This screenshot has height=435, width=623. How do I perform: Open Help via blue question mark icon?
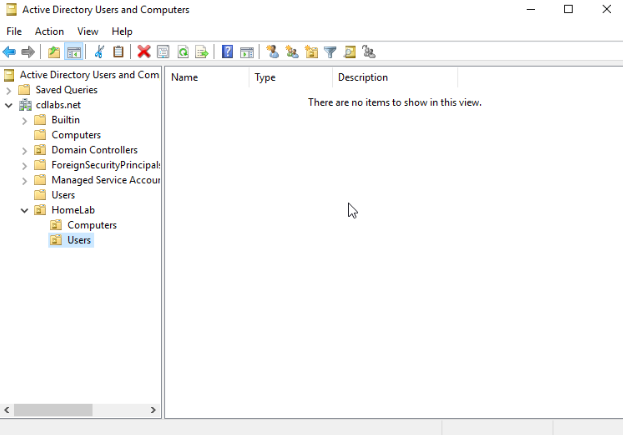[227, 52]
